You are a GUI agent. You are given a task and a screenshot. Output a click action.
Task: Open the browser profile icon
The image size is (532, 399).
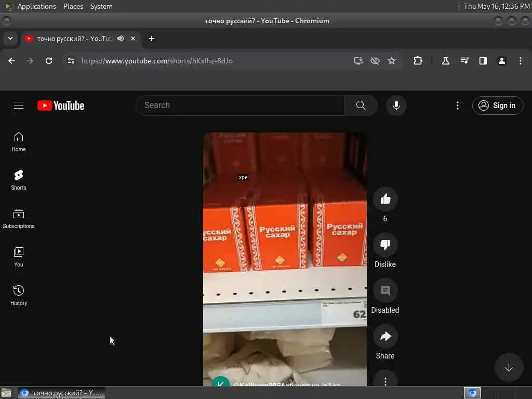tap(502, 61)
